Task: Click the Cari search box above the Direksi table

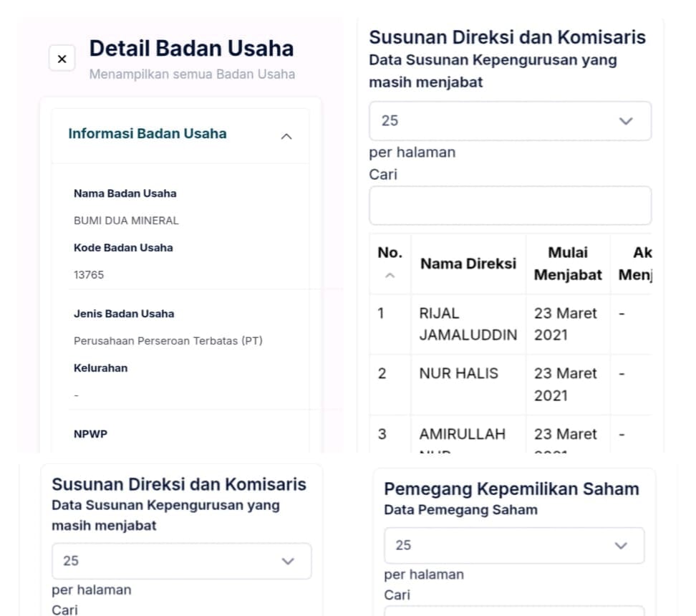Action: (510, 206)
